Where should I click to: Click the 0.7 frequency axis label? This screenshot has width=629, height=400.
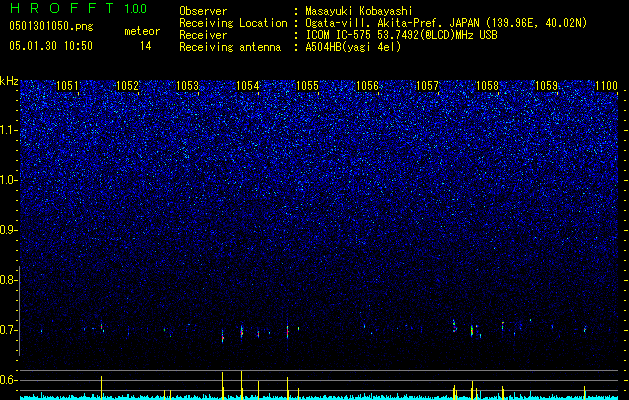tap(9, 330)
